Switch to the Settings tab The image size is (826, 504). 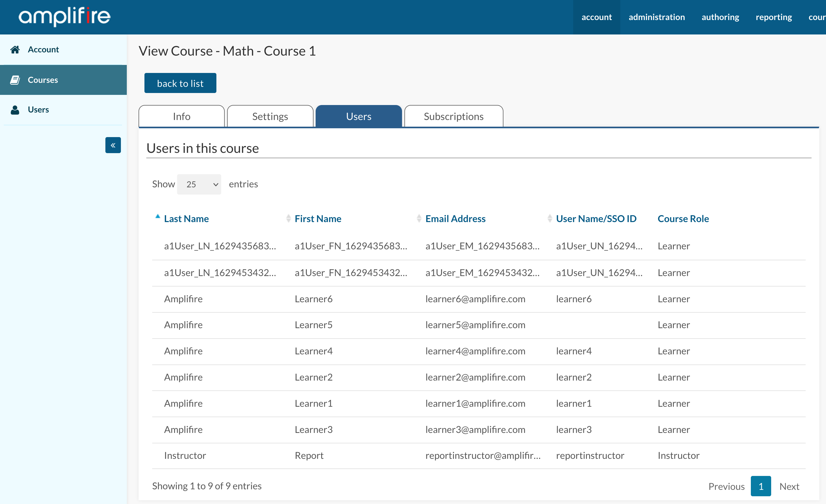pos(270,116)
